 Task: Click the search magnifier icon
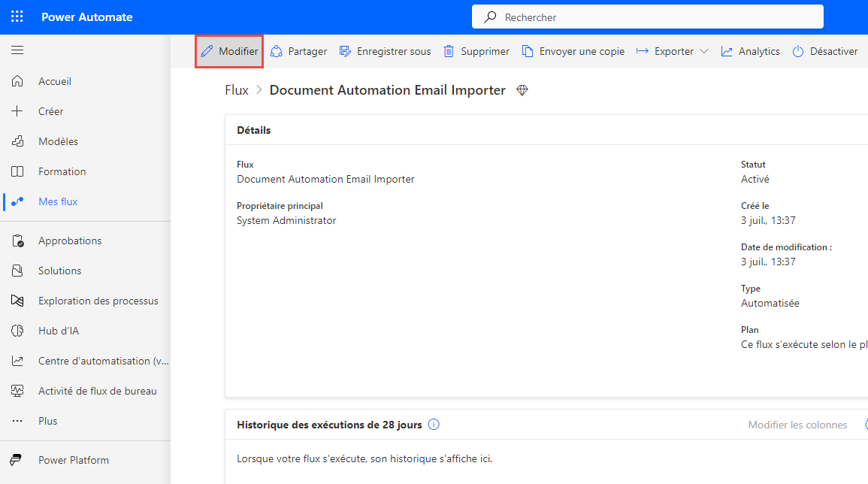[x=490, y=17]
